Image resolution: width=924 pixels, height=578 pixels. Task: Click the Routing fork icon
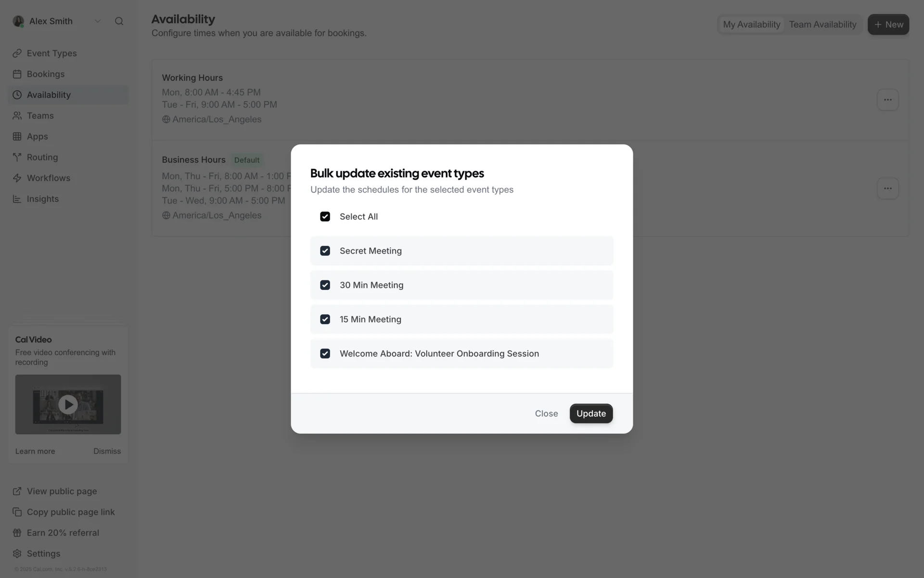17,158
